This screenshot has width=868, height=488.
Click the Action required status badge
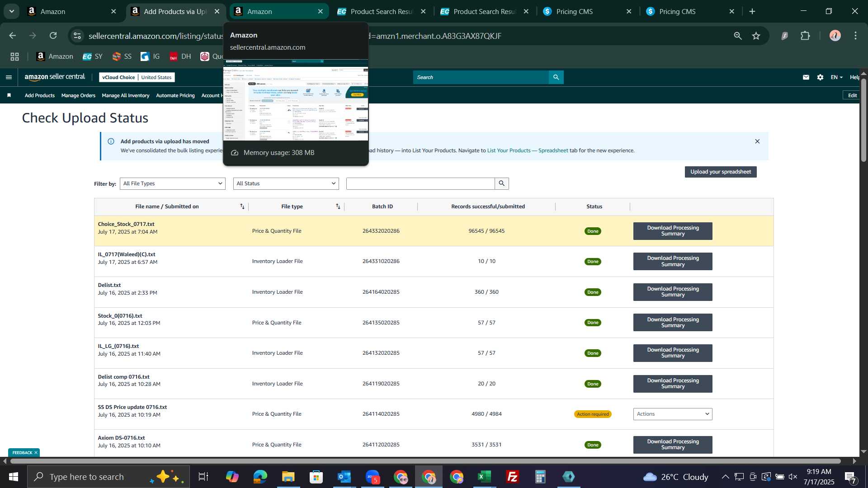593,414
